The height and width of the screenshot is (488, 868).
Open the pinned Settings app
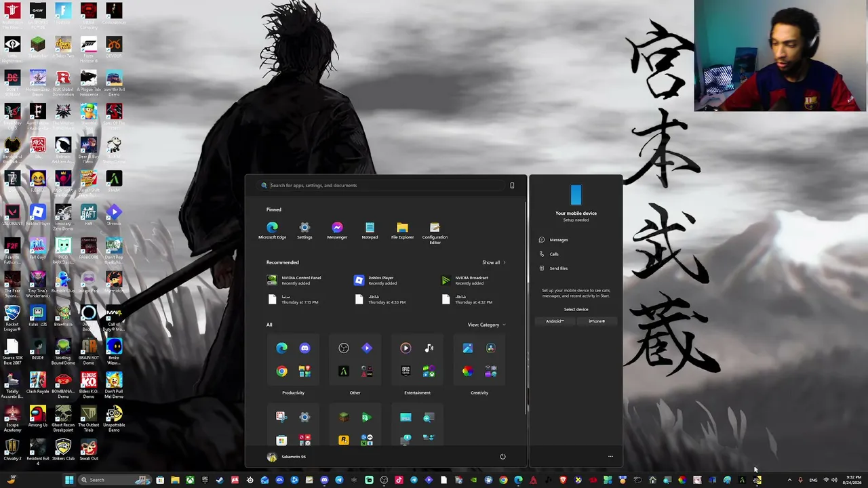tap(304, 230)
